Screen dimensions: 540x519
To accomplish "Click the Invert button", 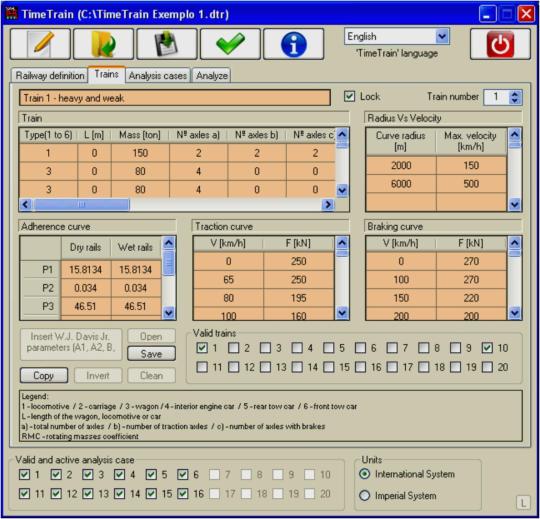I will (98, 375).
